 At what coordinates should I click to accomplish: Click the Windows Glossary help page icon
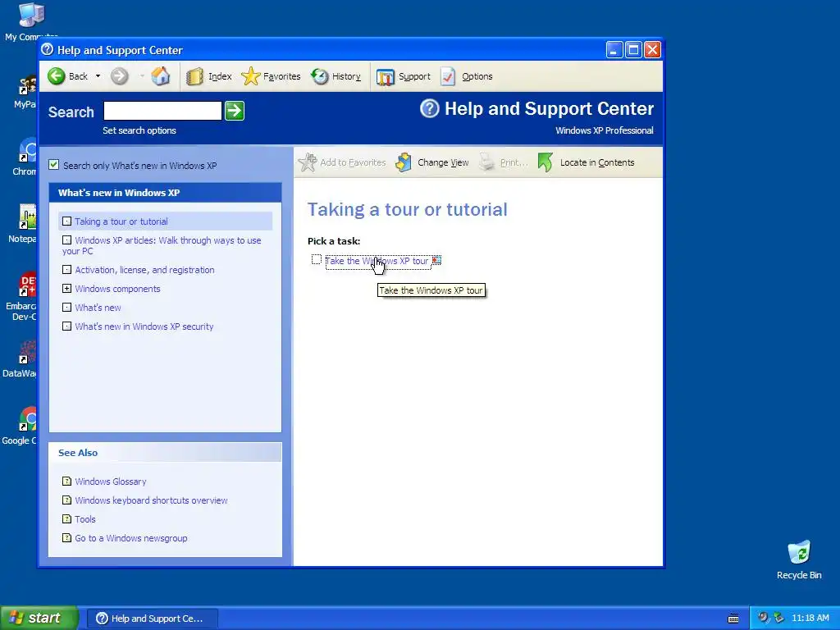pyautogui.click(x=66, y=481)
